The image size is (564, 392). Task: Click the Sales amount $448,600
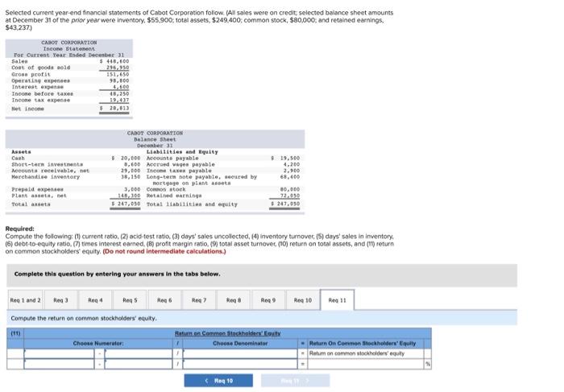pyautogui.click(x=114, y=61)
